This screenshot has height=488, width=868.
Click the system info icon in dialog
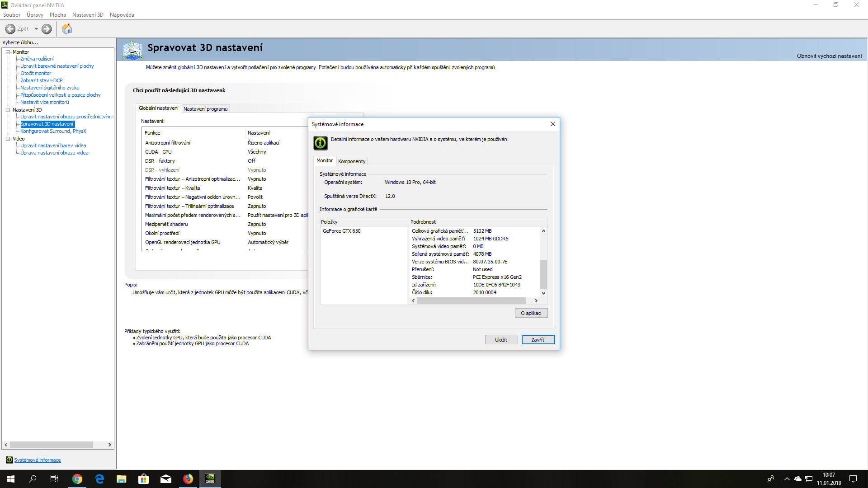coord(320,143)
